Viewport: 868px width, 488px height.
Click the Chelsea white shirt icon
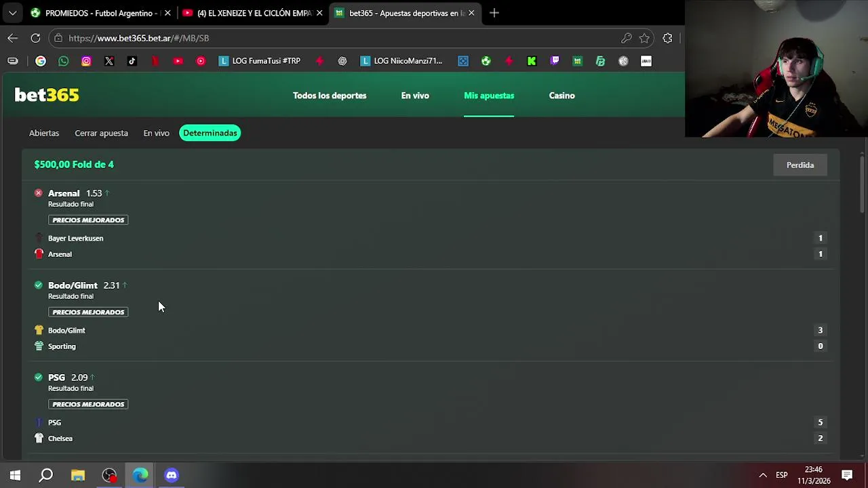(39, 438)
